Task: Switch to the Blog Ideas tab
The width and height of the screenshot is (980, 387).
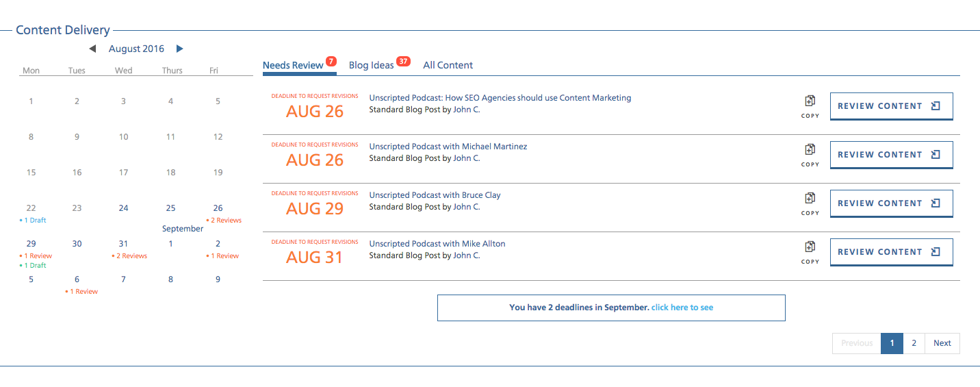Action: [x=372, y=65]
